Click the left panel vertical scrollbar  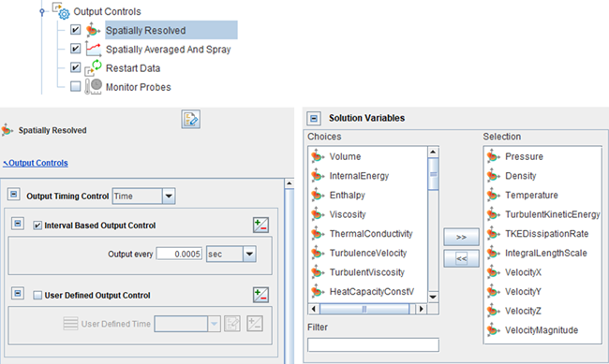click(289, 271)
